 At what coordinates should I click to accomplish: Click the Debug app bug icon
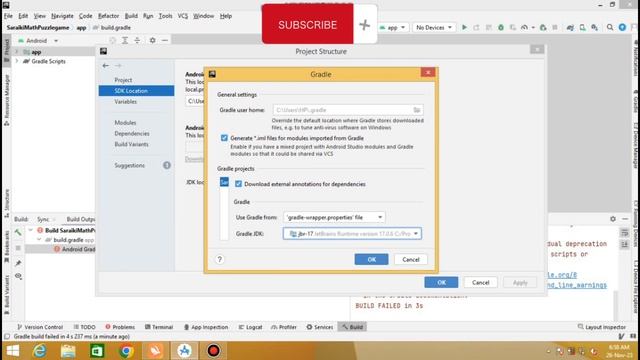501,27
